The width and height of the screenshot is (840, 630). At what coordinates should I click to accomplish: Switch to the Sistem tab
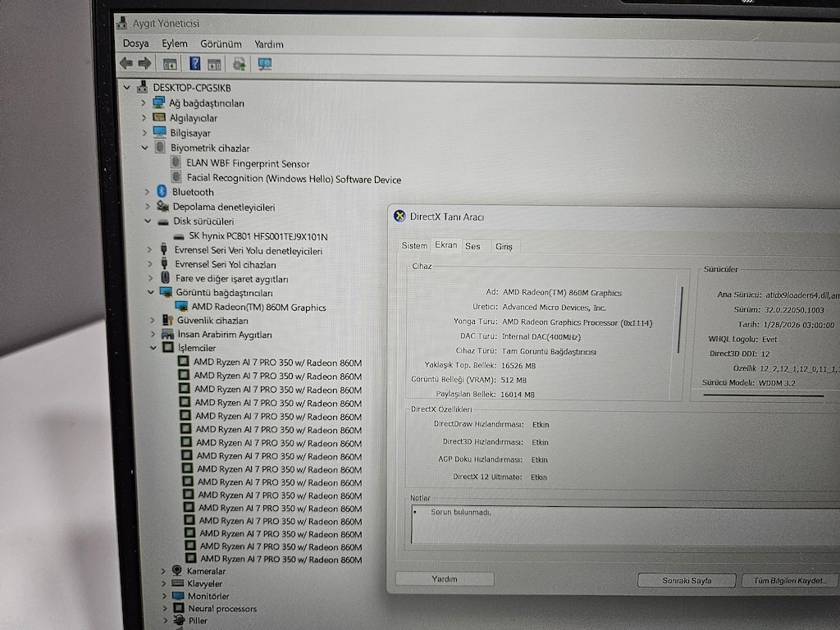414,245
